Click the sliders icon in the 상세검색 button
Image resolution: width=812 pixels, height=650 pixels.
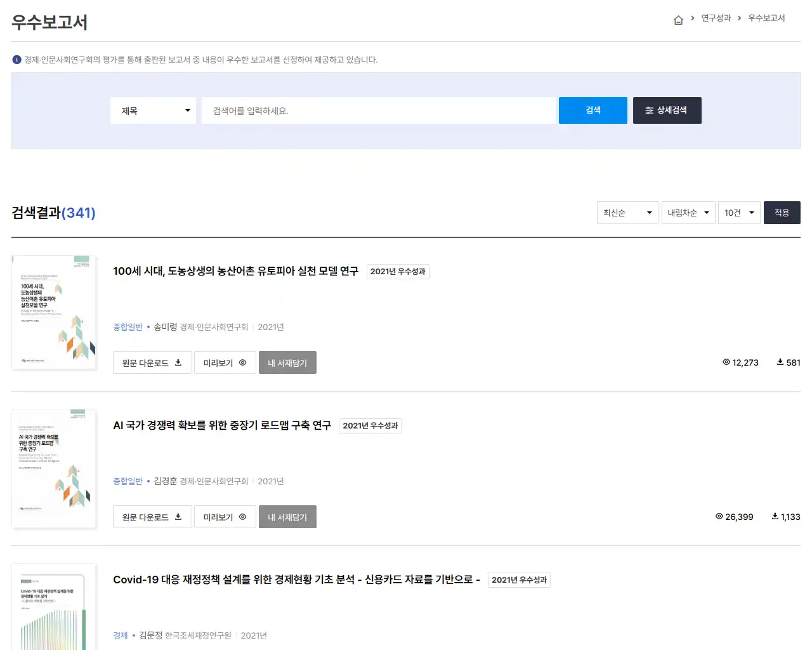coord(648,110)
